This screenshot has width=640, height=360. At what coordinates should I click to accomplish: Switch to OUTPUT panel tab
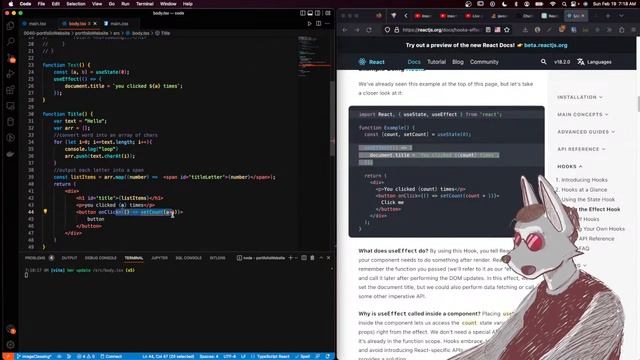[x=69, y=258]
